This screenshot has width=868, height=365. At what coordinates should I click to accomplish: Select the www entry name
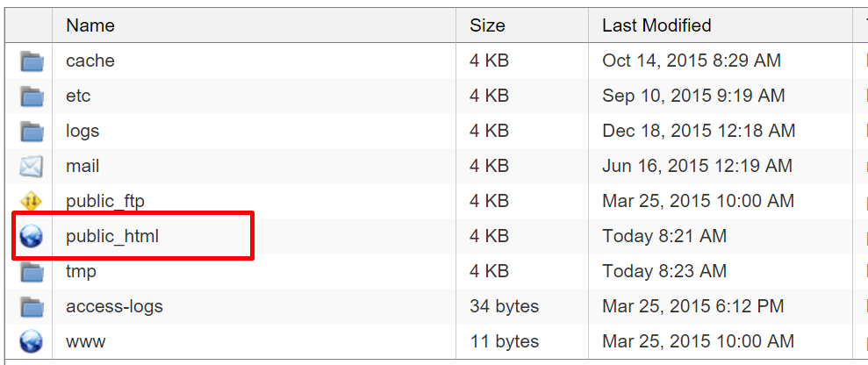coord(84,341)
